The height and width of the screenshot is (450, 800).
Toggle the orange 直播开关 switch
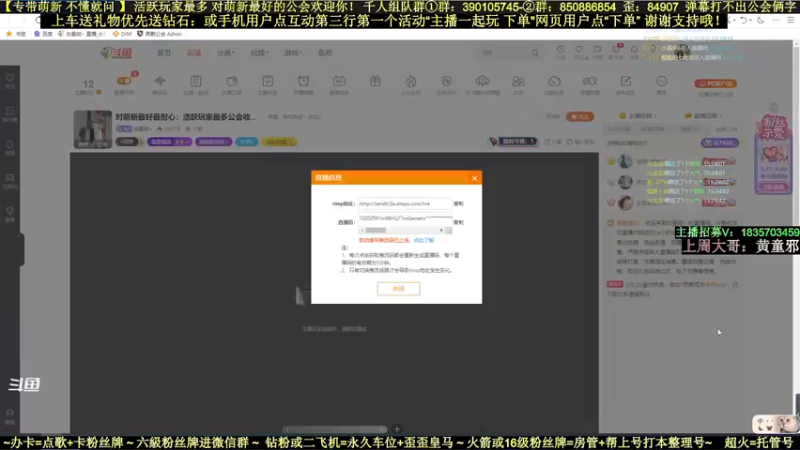point(123,81)
